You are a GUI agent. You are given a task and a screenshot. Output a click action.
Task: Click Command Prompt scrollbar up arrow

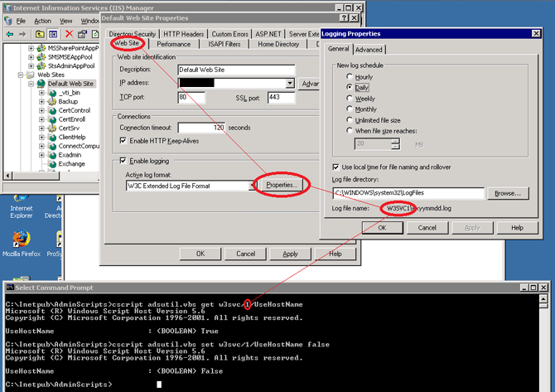pyautogui.click(x=543, y=299)
